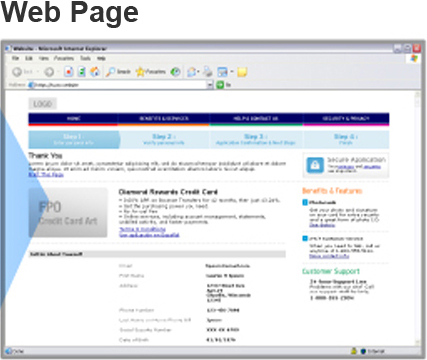Open the Forward button dropdown arrow
The image size is (427, 360).
tap(58, 72)
